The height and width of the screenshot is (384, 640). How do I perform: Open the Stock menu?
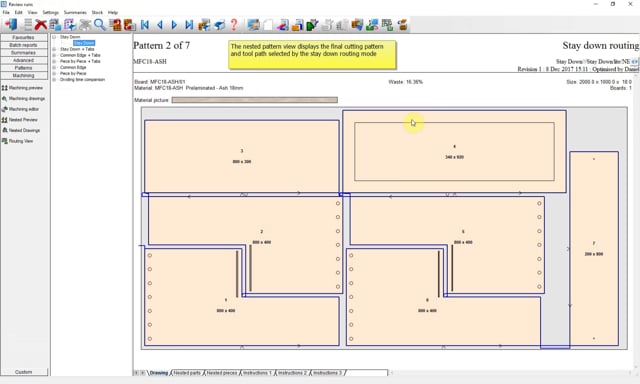click(x=97, y=12)
